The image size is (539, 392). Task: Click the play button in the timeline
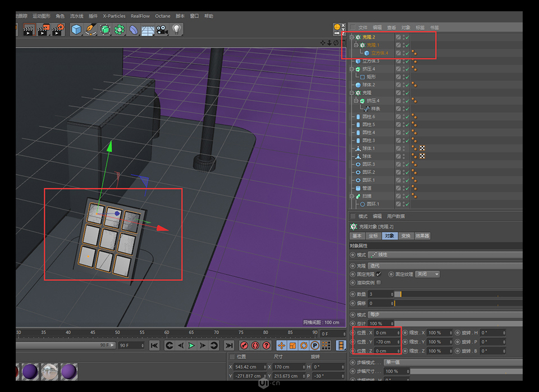point(191,345)
